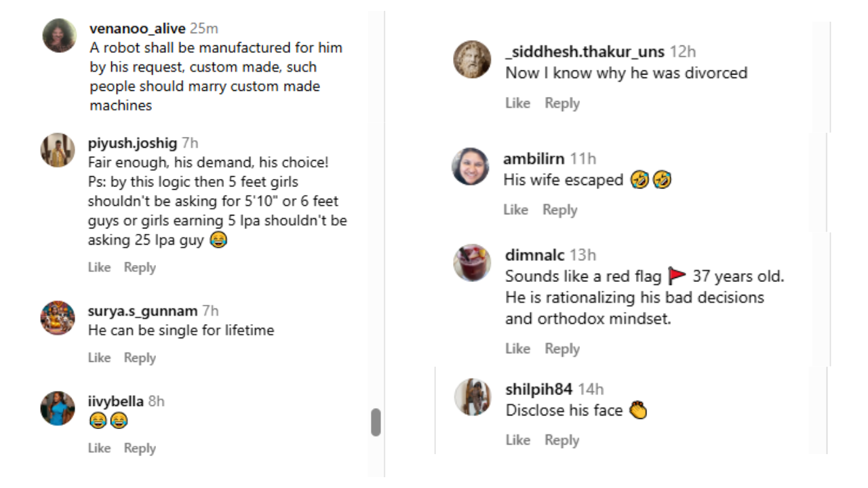Like the "His wife escaped" comment
Image resolution: width=868 pixels, height=488 pixels.
coord(515,209)
